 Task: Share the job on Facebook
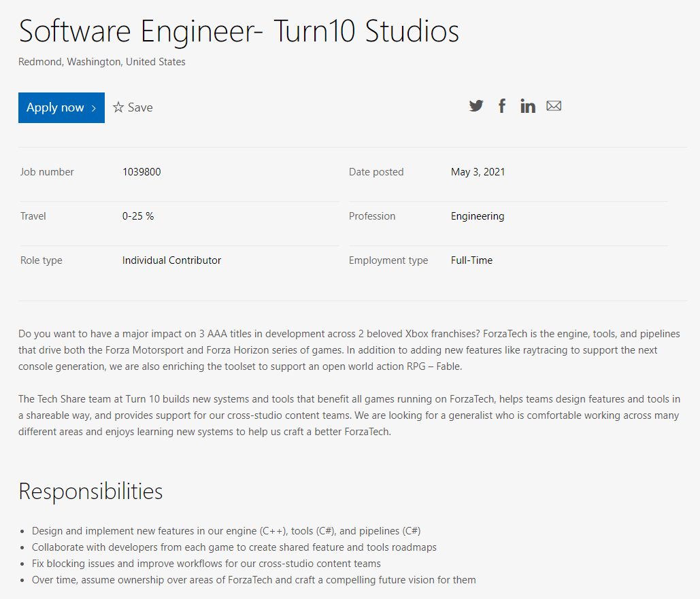click(x=502, y=106)
